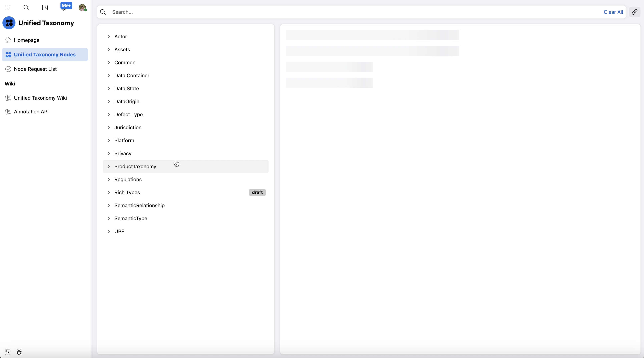Select the Platform label
Image resolution: width=644 pixels, height=358 pixels.
tap(124, 140)
